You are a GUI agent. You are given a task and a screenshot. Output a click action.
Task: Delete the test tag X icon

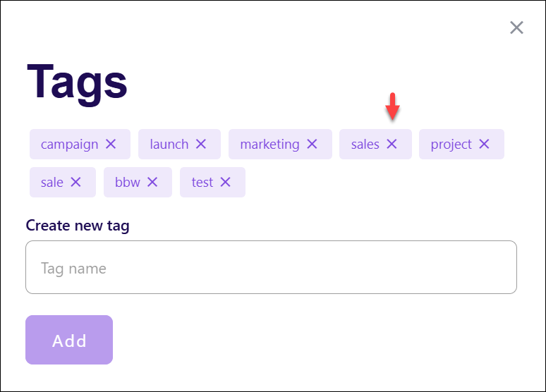[x=225, y=182]
